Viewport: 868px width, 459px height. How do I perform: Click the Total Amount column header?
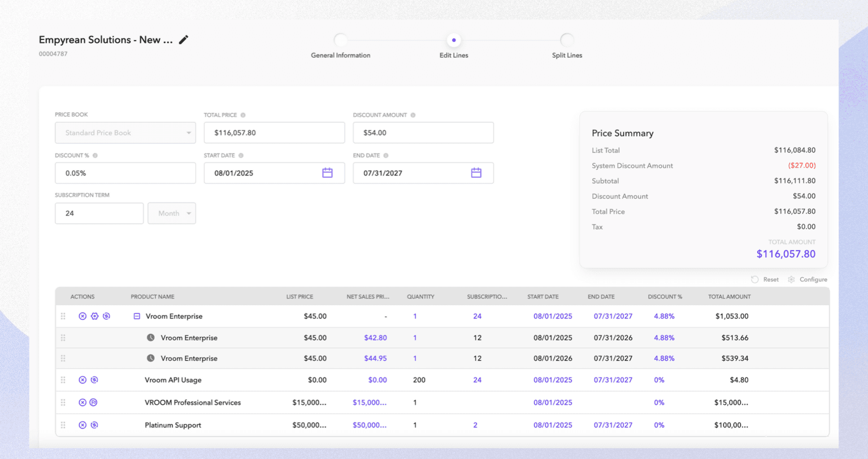tap(730, 296)
